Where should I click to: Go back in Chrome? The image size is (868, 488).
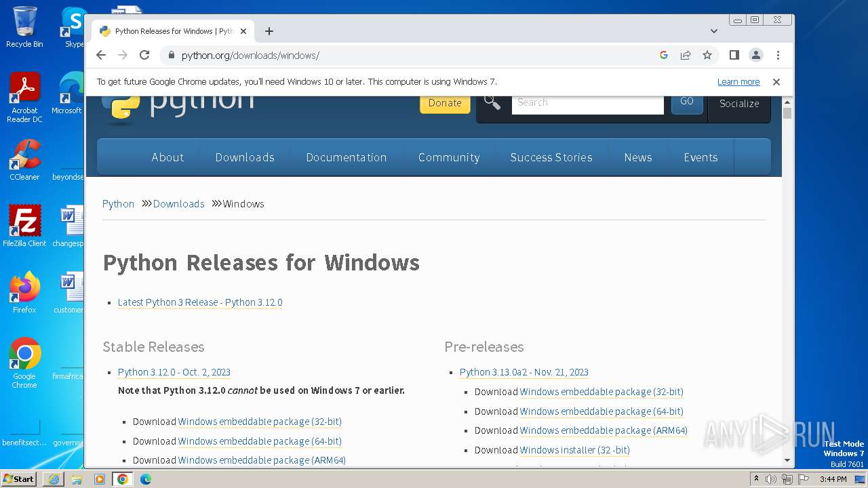coord(101,55)
